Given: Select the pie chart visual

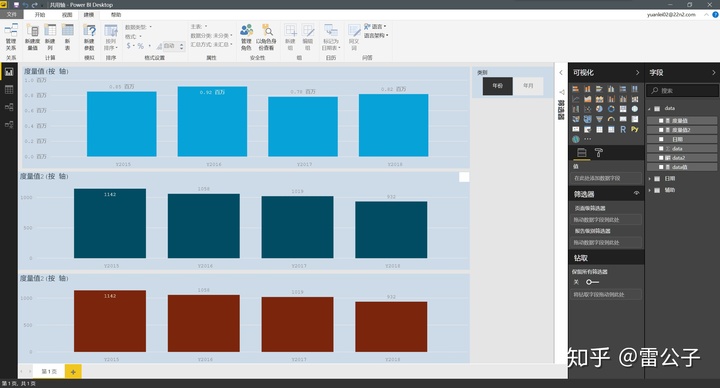Looking at the screenshot, I should [599, 109].
